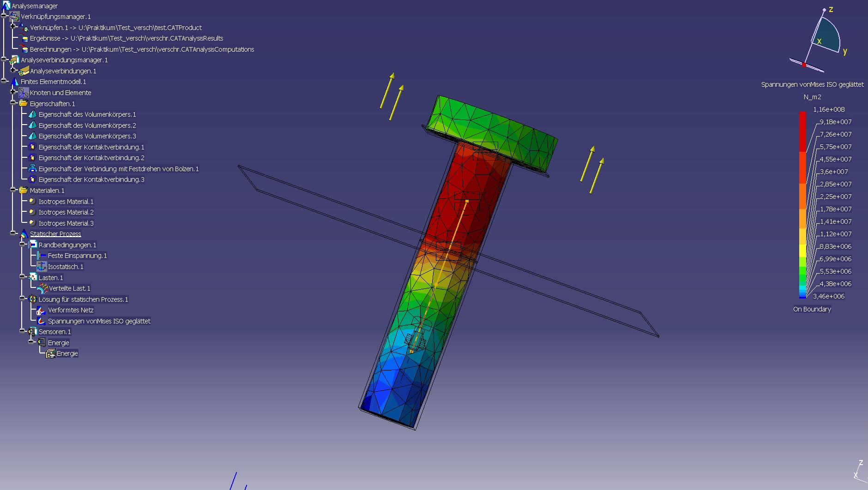
Task: Click the Isostatisch.1 icon
Action: pyautogui.click(x=42, y=266)
